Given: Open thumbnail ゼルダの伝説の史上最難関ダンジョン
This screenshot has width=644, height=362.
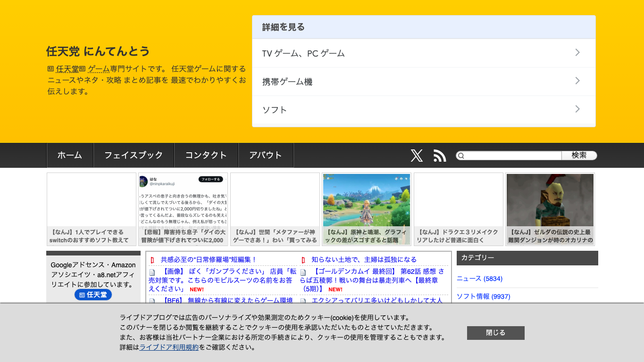Looking at the screenshot, I should 550,209.
